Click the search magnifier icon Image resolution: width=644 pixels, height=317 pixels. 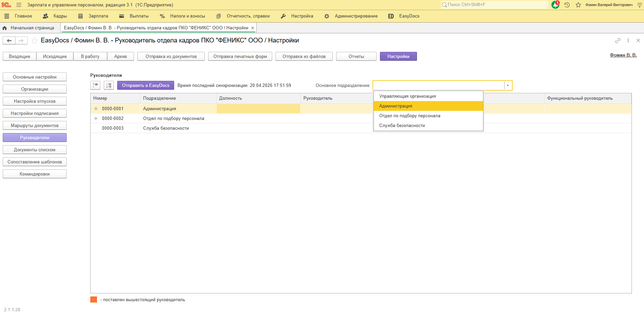(x=444, y=5)
